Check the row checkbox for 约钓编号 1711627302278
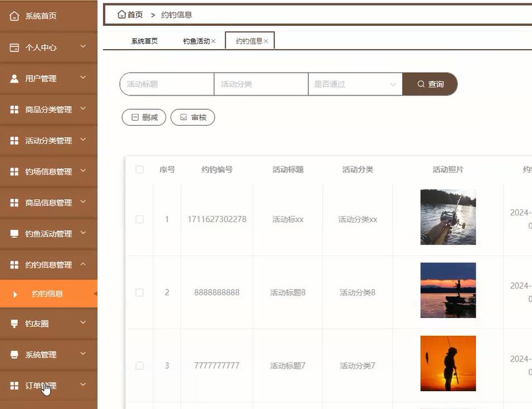The width and height of the screenshot is (532, 409). point(139,219)
